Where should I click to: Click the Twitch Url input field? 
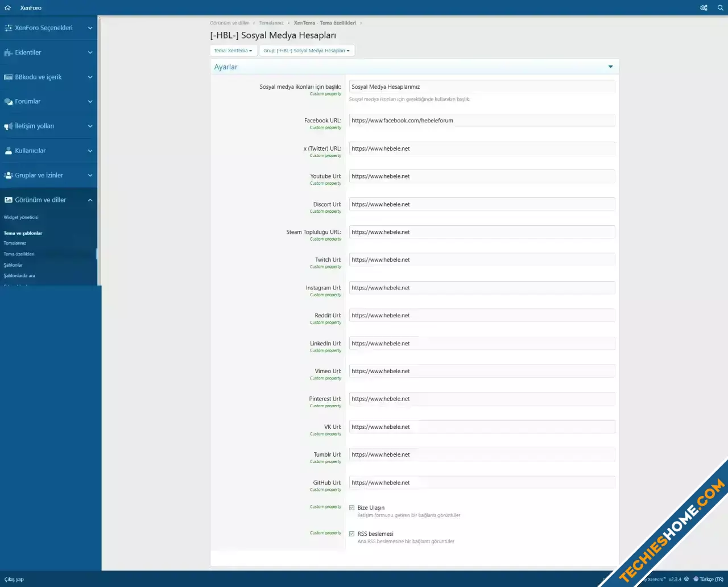pos(482,260)
